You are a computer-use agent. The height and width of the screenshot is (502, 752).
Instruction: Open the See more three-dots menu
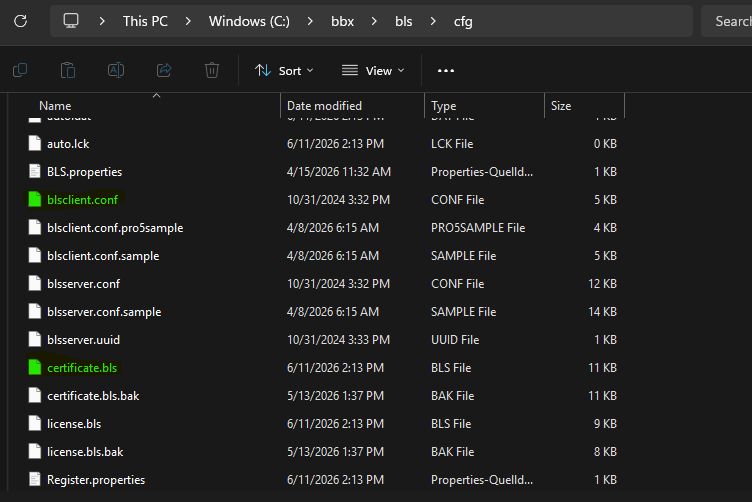pyautogui.click(x=446, y=70)
